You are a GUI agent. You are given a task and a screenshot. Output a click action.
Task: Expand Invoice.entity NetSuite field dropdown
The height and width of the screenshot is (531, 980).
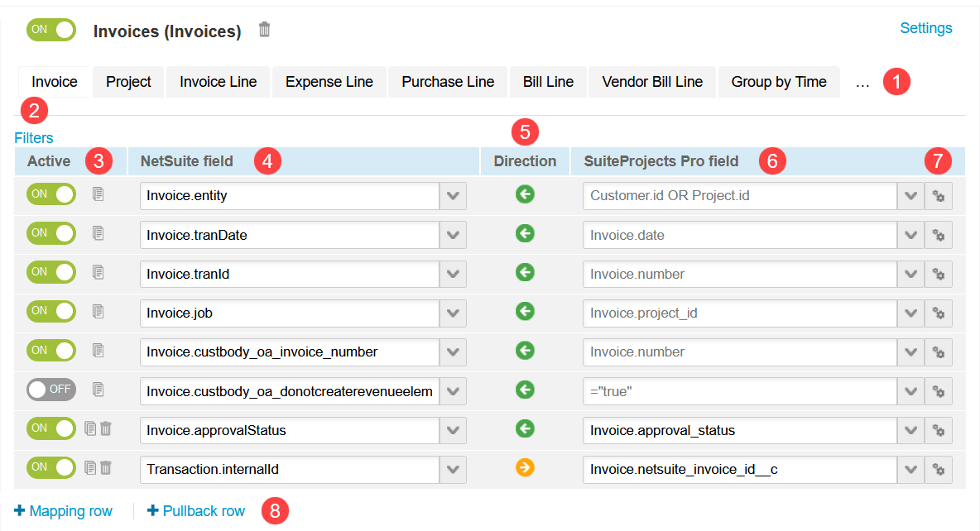click(453, 196)
